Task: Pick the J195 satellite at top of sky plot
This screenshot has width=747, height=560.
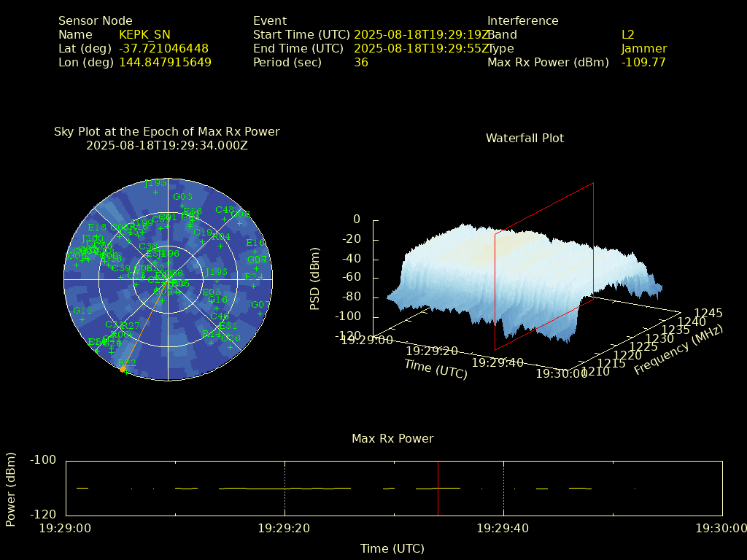Action: 155,192
